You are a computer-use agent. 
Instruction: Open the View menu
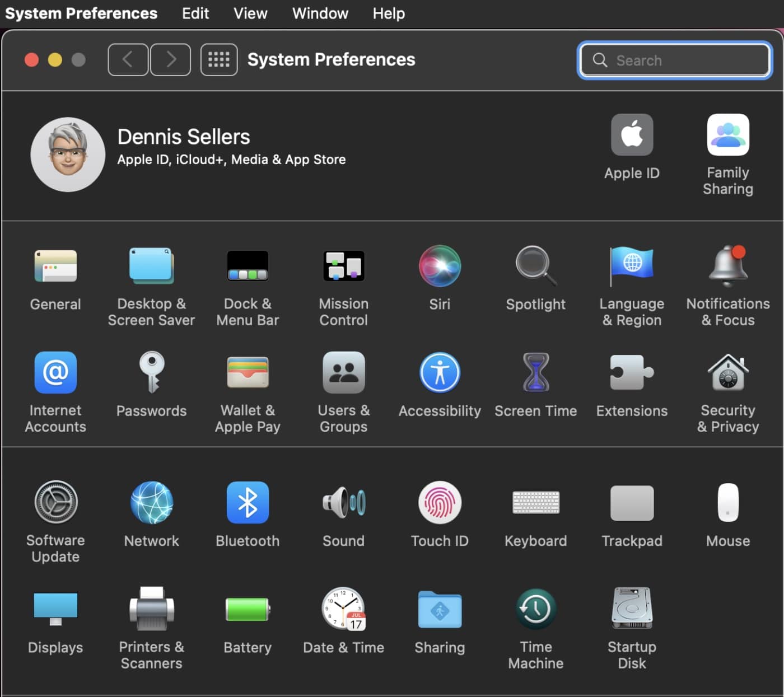click(x=250, y=13)
